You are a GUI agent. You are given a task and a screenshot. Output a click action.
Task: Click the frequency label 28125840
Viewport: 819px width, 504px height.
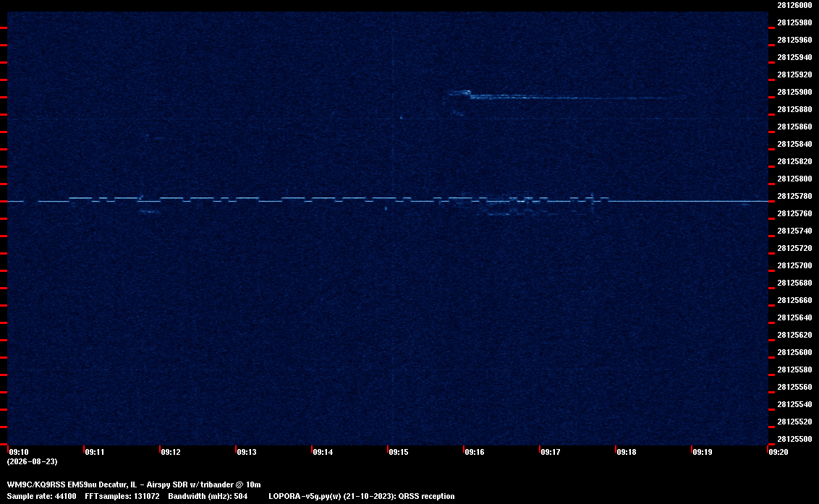(794, 144)
